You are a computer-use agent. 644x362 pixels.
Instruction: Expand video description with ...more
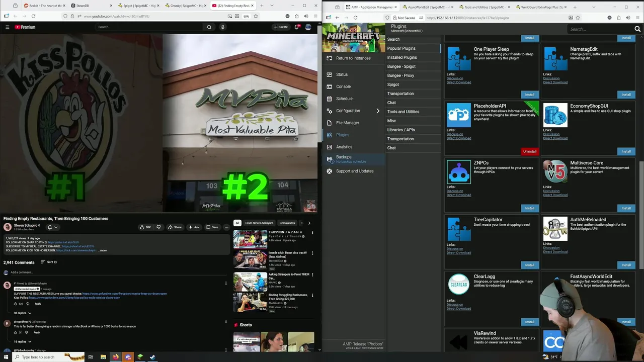tap(103, 250)
